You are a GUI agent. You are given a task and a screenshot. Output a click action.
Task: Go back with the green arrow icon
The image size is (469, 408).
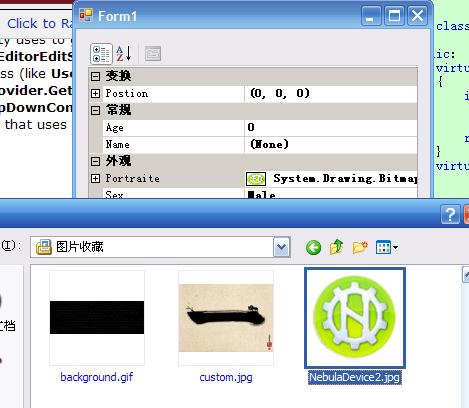click(x=313, y=248)
